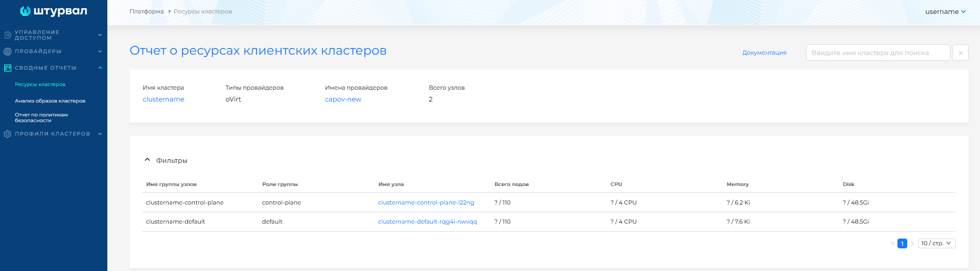Click the CPU column header
The image size is (980, 271).
click(616, 184)
